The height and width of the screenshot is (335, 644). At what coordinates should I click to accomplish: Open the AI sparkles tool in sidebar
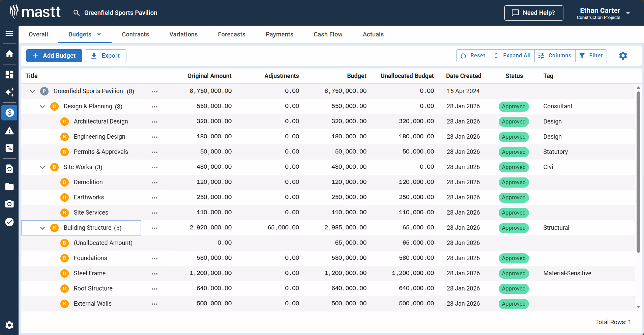tap(9, 92)
